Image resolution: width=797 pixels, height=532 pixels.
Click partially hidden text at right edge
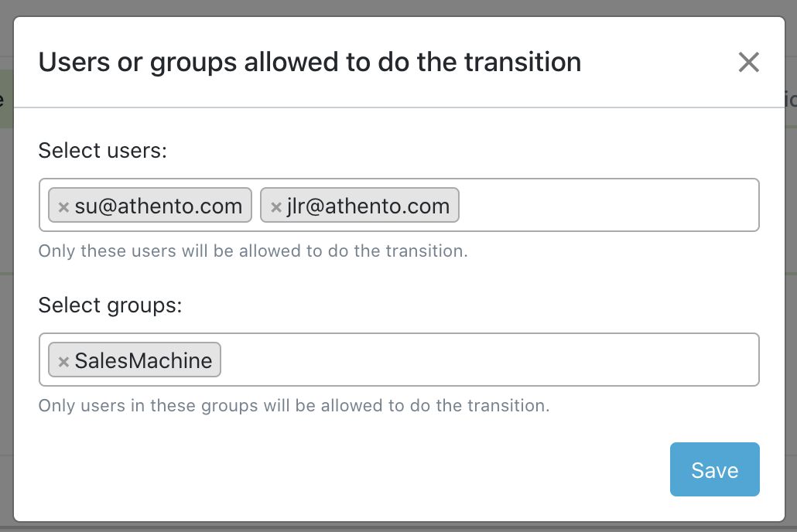[791, 99]
